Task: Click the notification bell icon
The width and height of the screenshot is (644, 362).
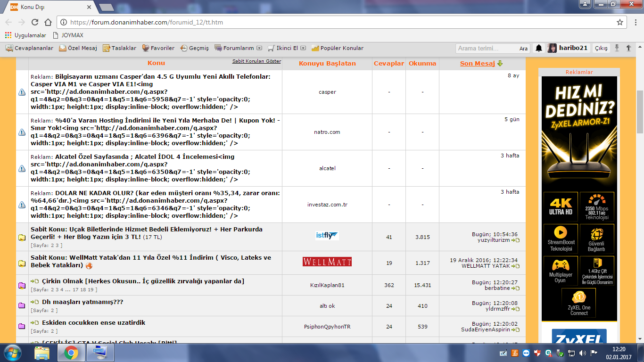Action: coord(539,48)
